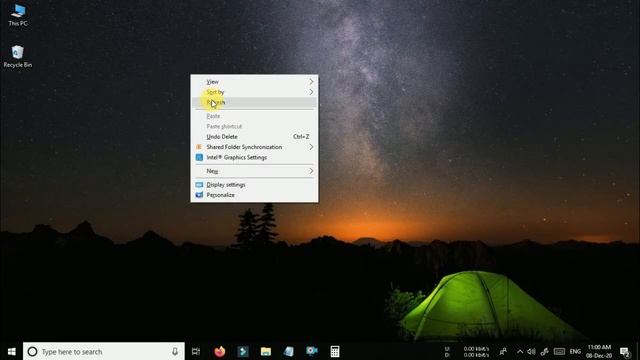Click the microphone icon in search box

tap(175, 351)
